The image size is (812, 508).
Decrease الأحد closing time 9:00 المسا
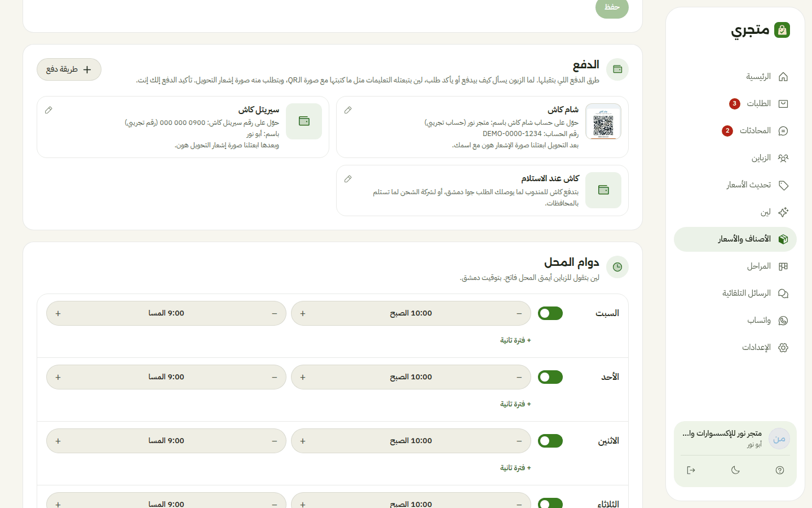point(275,377)
